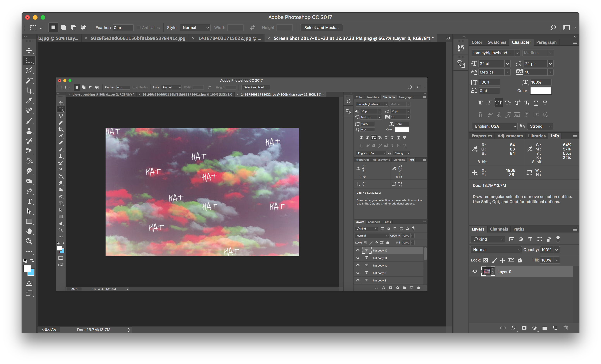The width and height of the screenshot is (601, 364).
Task: Hide Layer 0 using eye icon
Action: [x=475, y=271]
